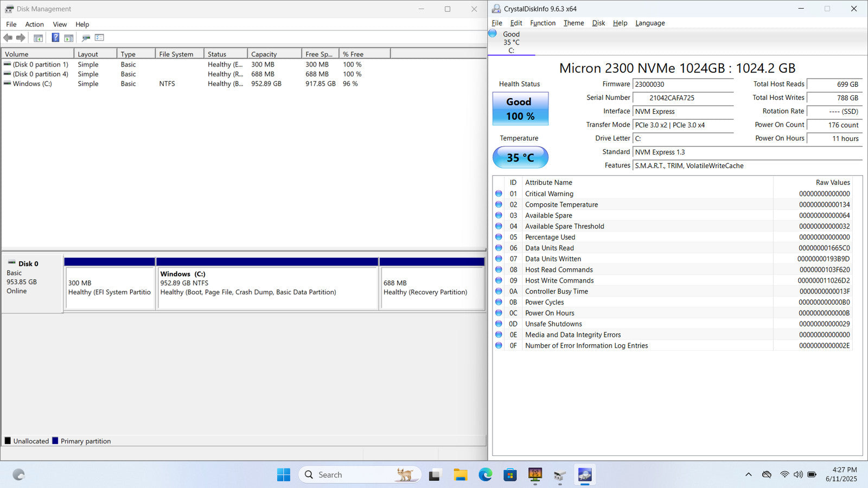Screen dimensions: 868x488
Task: Open the Windows Start menu
Action: point(283,475)
